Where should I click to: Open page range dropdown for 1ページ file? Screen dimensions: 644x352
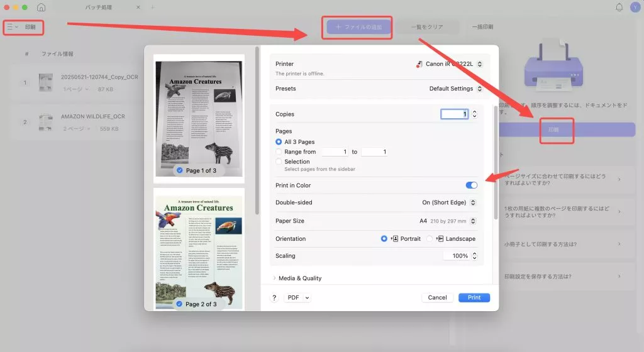(76, 89)
